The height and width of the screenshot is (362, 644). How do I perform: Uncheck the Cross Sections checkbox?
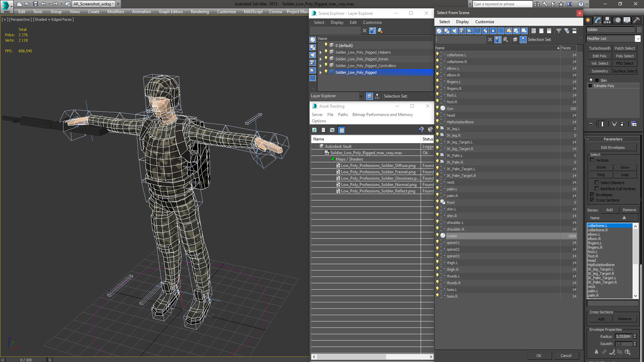click(592, 200)
